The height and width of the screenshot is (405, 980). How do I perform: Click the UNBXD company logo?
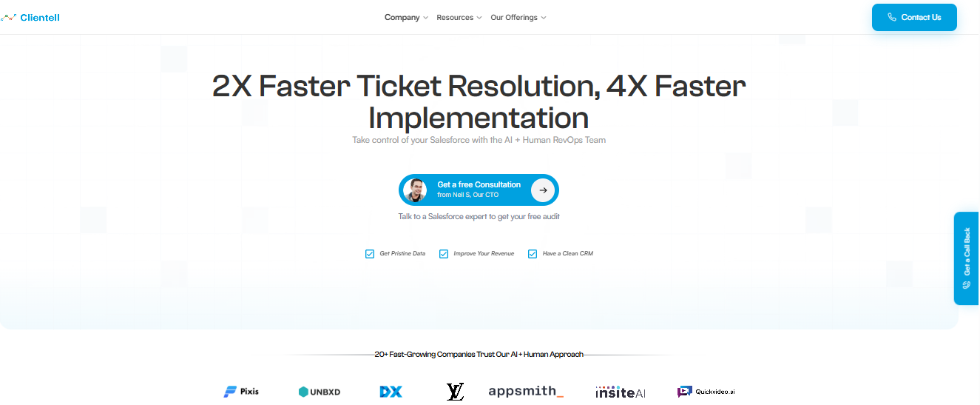click(320, 392)
